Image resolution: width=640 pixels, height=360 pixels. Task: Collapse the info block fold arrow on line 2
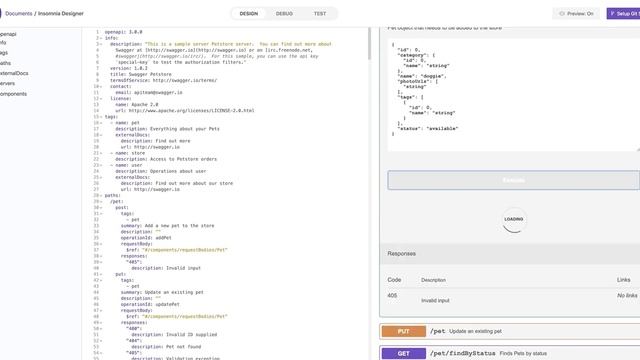click(101, 38)
